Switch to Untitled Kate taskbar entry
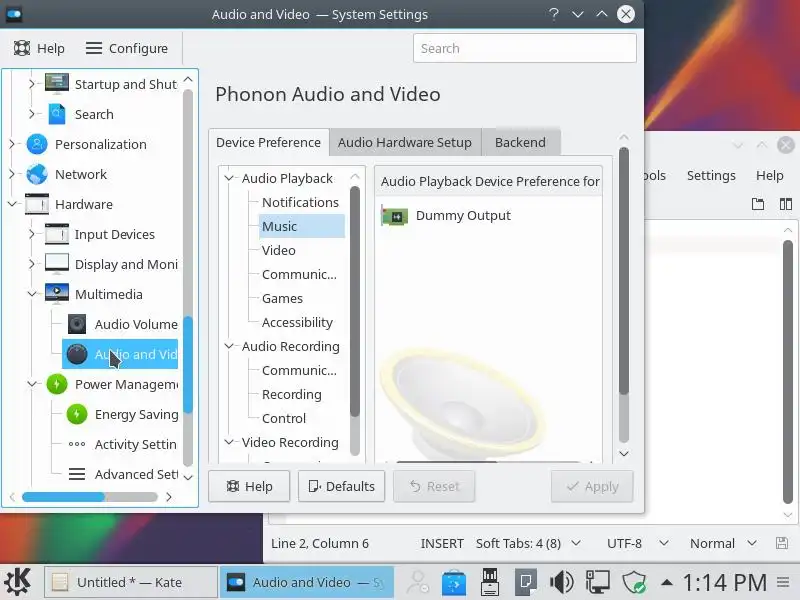 [131, 582]
